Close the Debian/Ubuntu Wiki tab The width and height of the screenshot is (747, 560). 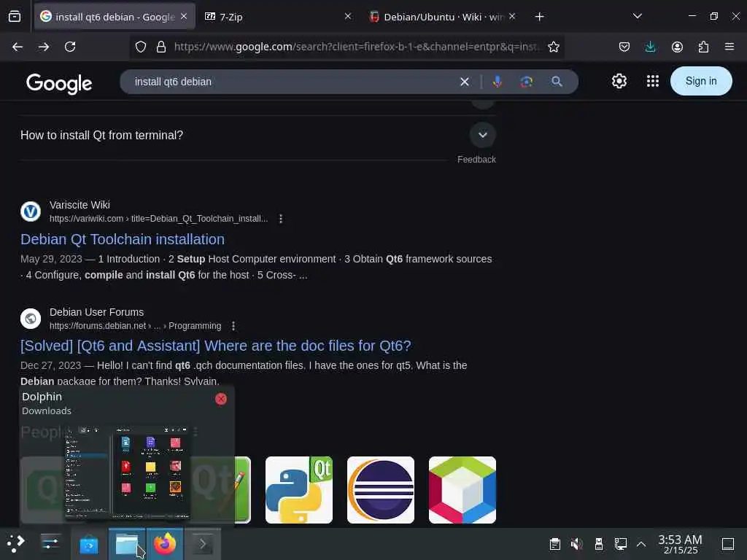coord(512,17)
